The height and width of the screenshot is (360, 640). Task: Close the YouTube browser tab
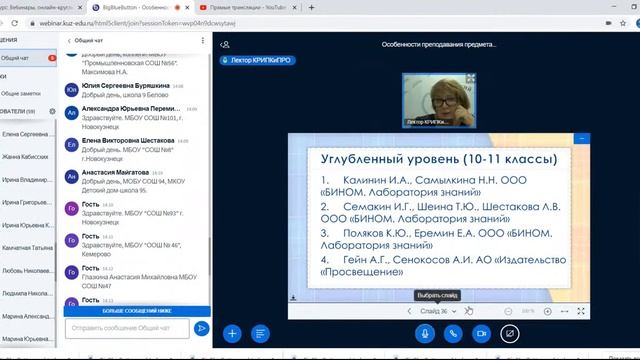coord(295,7)
